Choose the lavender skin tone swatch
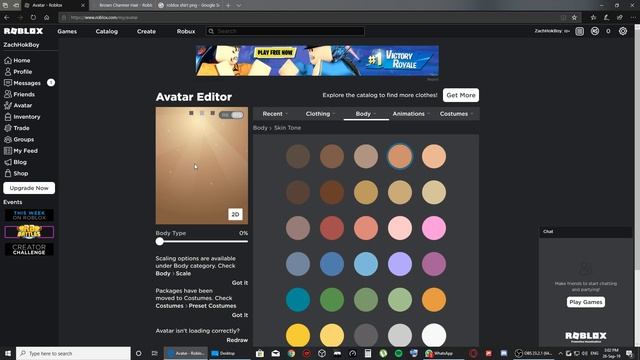The height and width of the screenshot is (360, 640). tap(400, 264)
